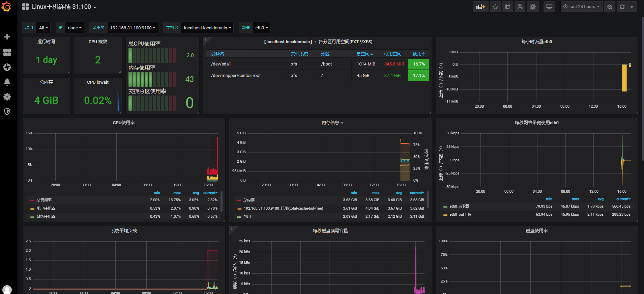The image size is (644, 294).
Task: Toggle the 用户使用率 legend series
Action: [46, 209]
